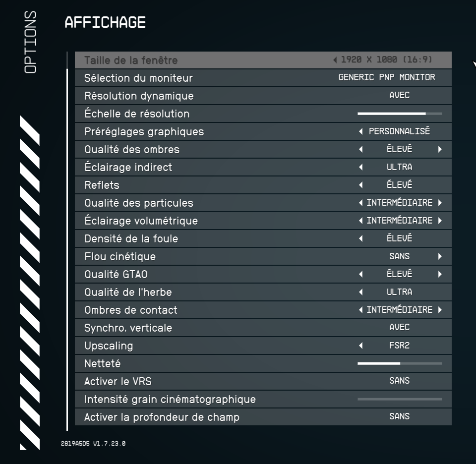The width and height of the screenshot is (476, 464).
Task: Click the Densité de la foule label
Action: tap(131, 238)
